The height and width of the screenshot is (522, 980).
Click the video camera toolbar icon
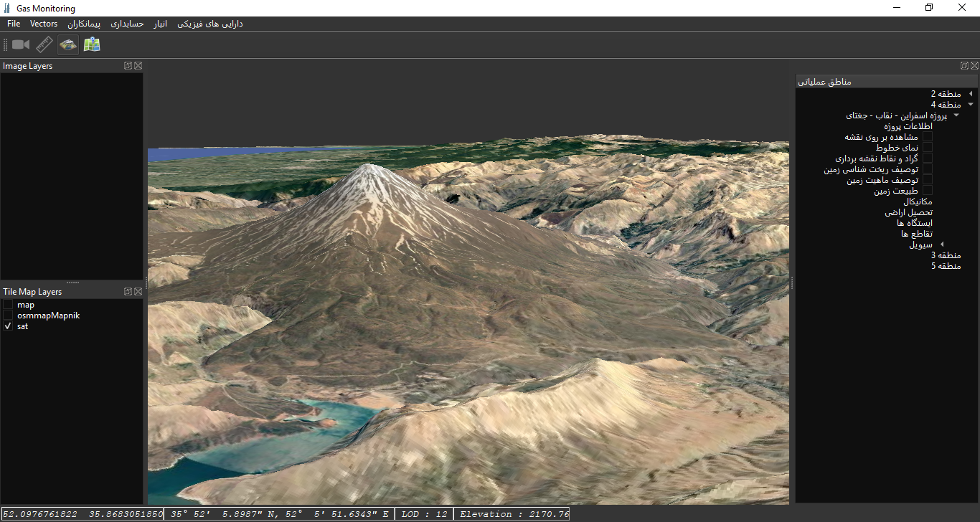[x=20, y=45]
